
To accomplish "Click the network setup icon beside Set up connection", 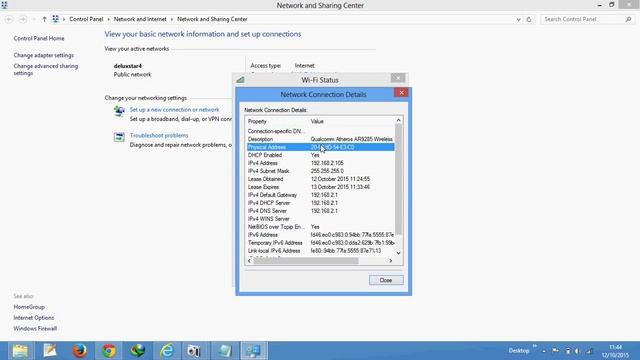I will [119, 111].
